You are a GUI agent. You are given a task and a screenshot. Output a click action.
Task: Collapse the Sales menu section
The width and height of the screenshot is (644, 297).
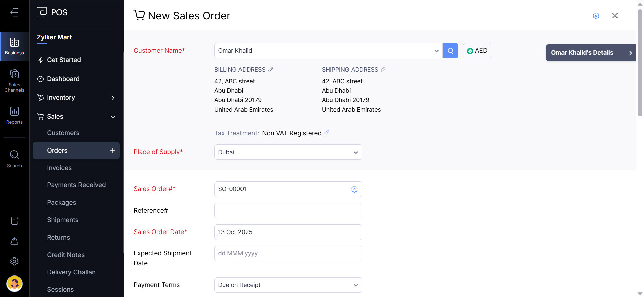113,117
